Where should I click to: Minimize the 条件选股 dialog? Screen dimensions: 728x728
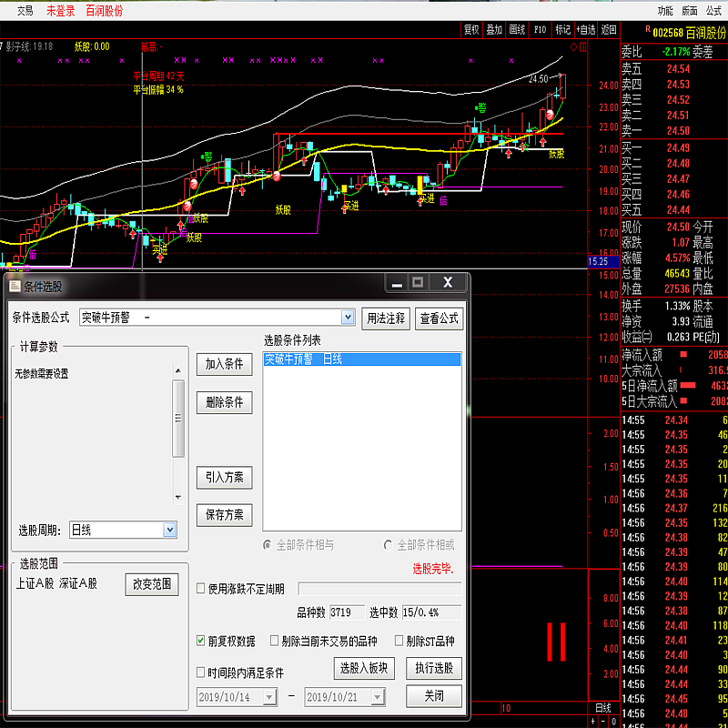click(x=397, y=283)
